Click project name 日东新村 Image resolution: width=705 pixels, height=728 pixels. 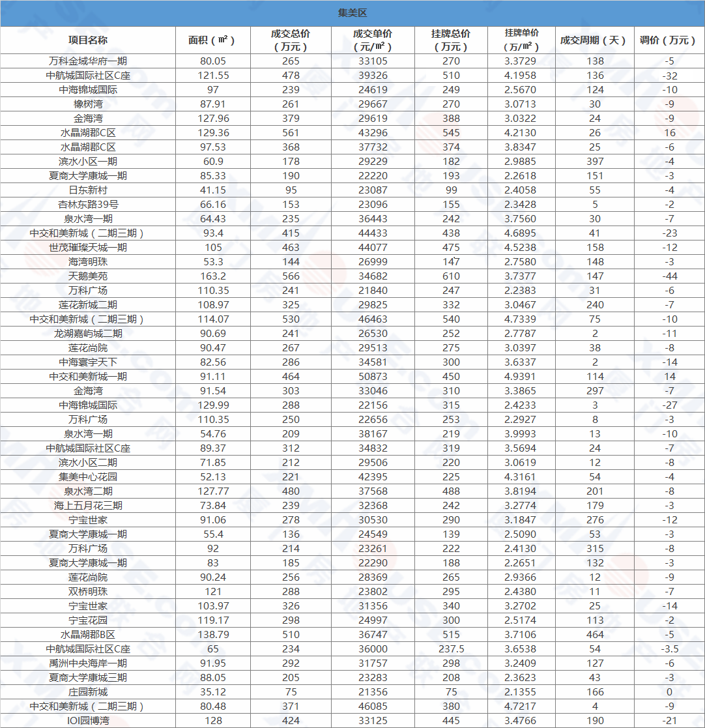tap(88, 190)
